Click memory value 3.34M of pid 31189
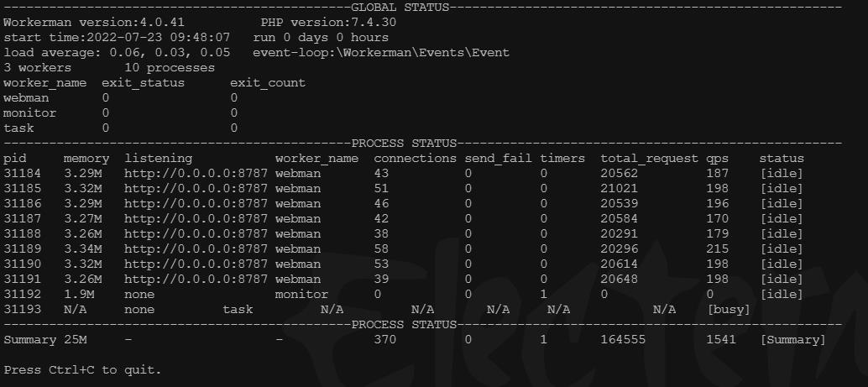The width and height of the screenshot is (868, 387). [x=82, y=249]
